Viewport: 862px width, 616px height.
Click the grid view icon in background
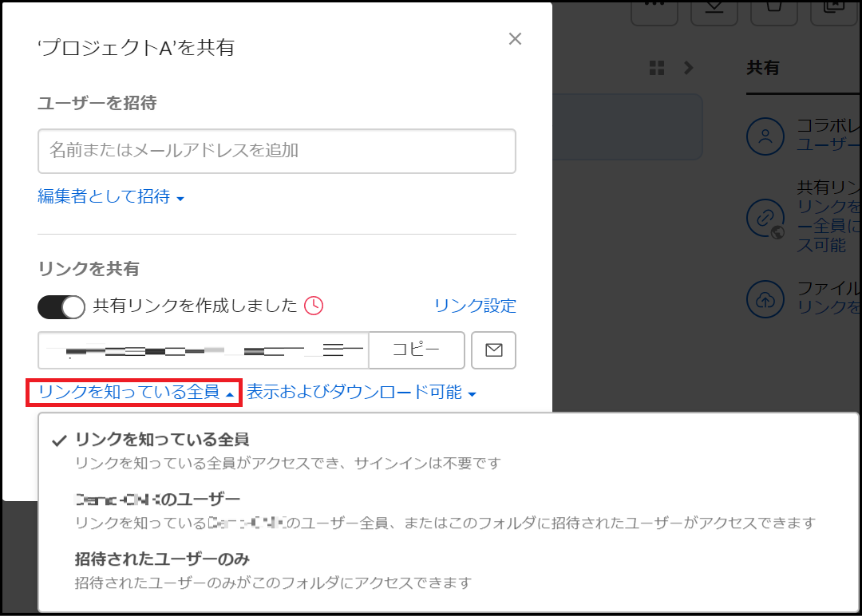click(x=657, y=68)
